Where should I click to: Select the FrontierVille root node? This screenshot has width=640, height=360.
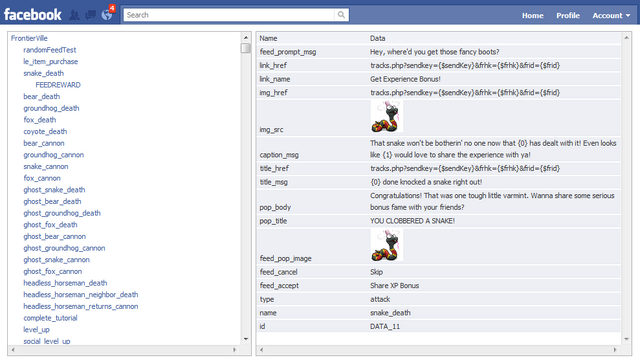click(29, 38)
